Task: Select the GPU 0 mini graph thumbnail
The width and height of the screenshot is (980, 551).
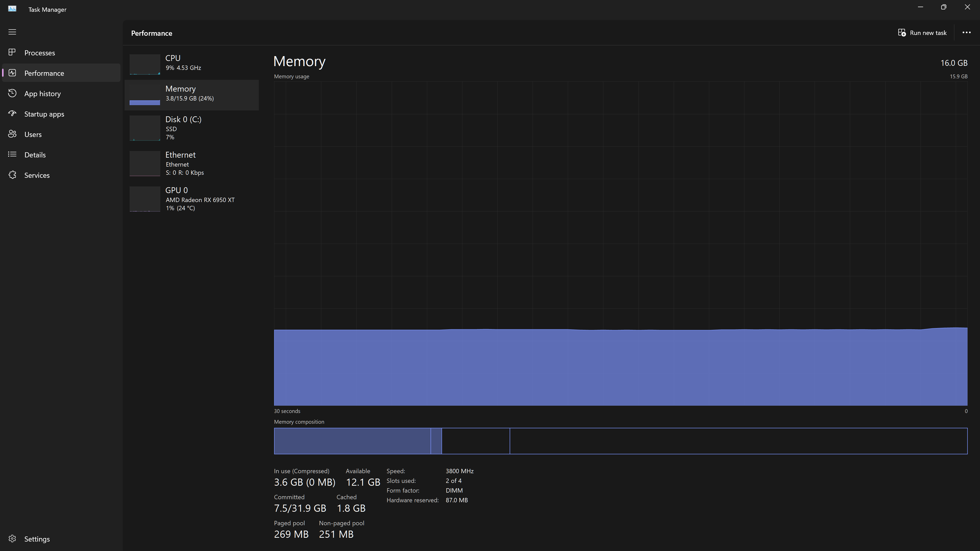Action: tap(144, 199)
